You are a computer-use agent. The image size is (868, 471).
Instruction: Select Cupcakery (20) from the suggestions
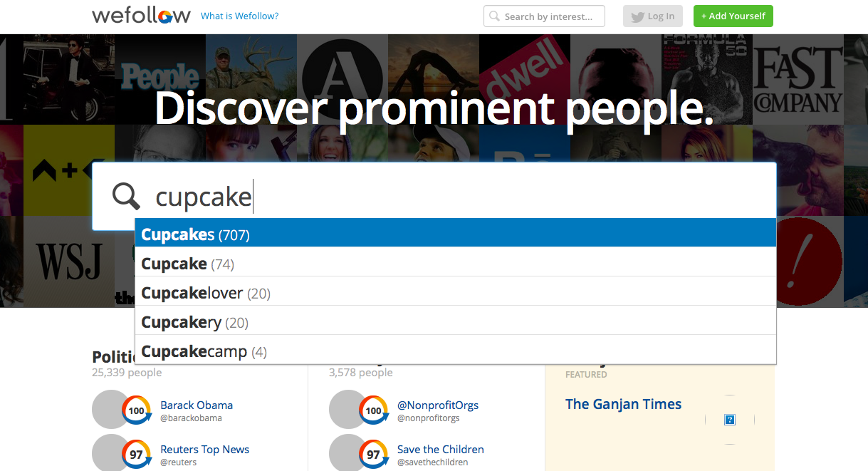456,321
